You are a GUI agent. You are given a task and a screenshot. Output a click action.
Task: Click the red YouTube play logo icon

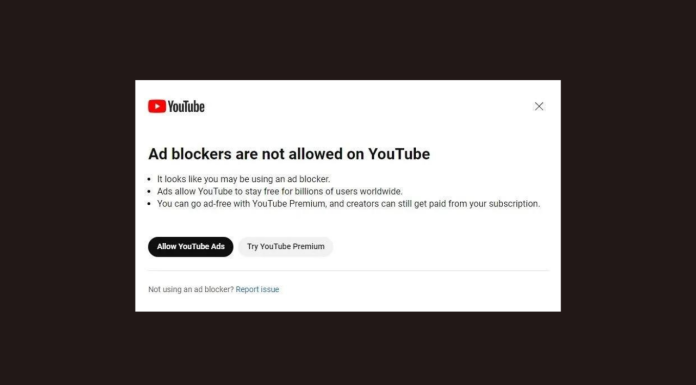click(x=157, y=106)
